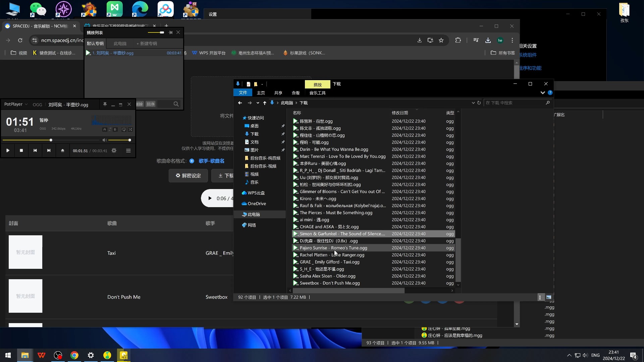
Task: Open Chrome extensions puzzle icon
Action: pos(458,40)
